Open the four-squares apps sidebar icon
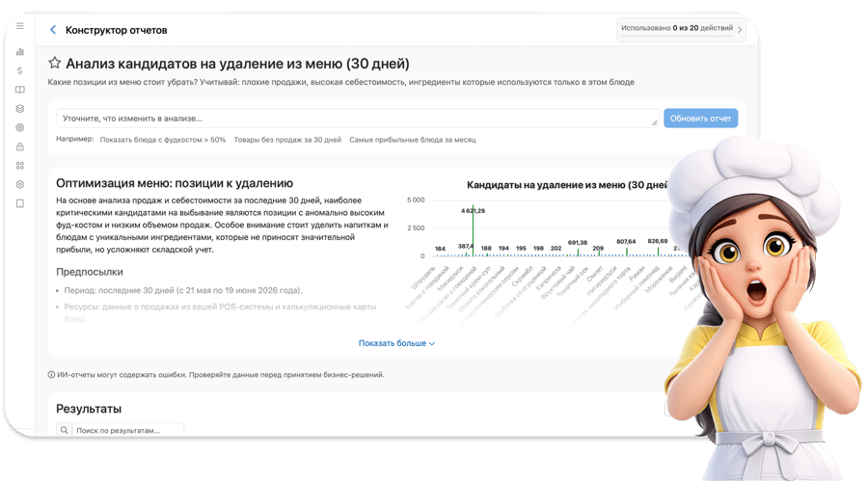The height and width of the screenshot is (481, 868). tap(20, 166)
